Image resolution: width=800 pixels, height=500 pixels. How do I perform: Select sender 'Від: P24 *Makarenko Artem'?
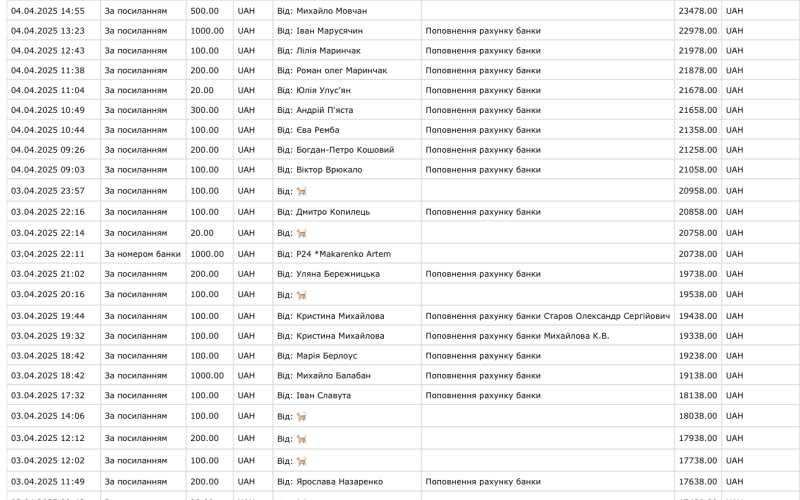coord(334,254)
